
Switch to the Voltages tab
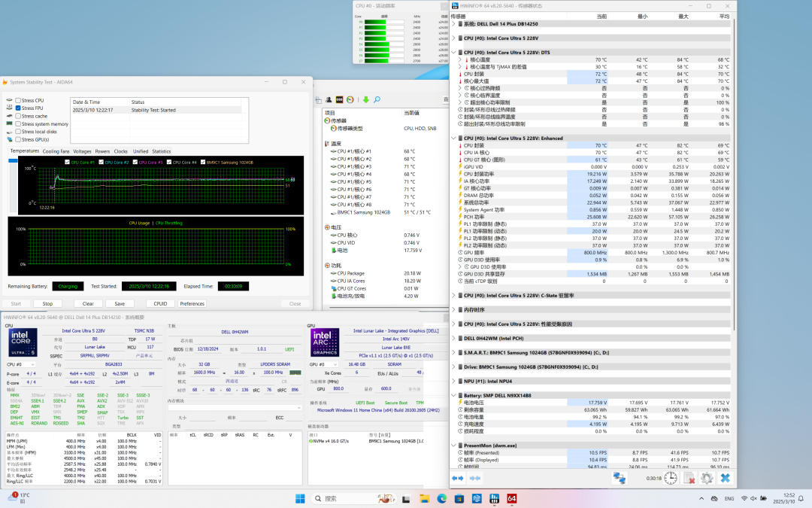click(x=82, y=151)
